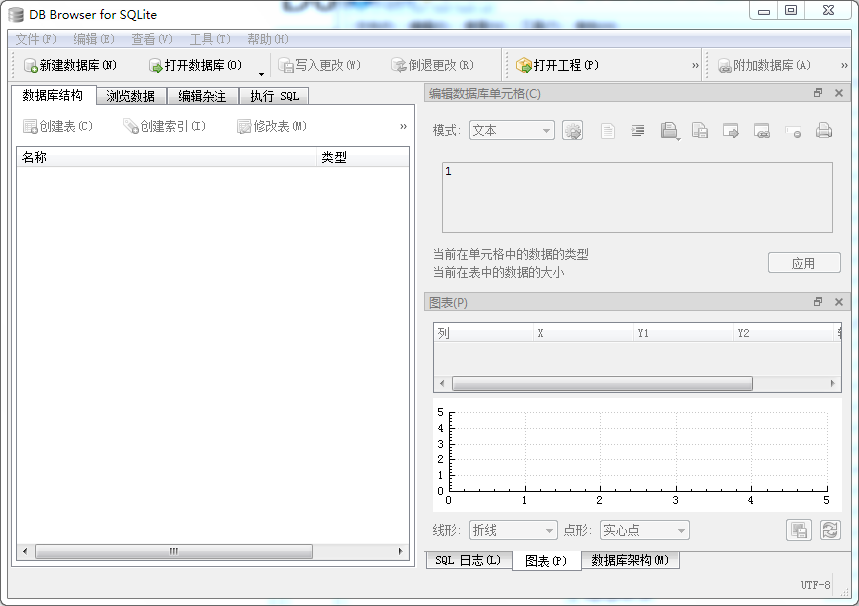The image size is (859, 606).
Task: Click the 列 column header in plot table
Action: click(483, 333)
